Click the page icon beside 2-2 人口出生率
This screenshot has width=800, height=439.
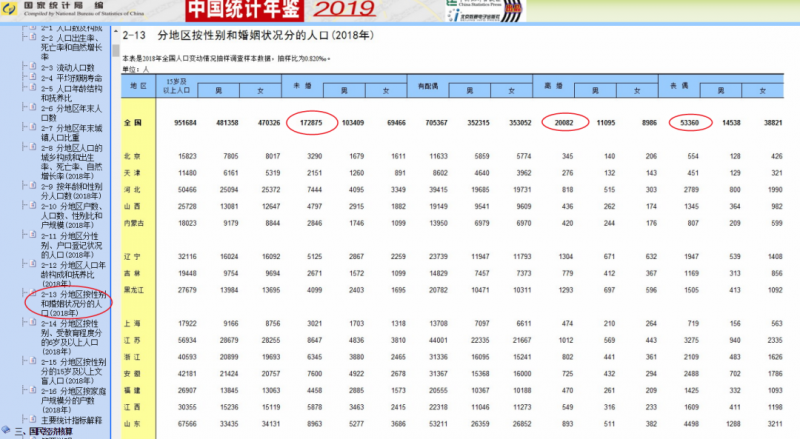[x=32, y=38]
